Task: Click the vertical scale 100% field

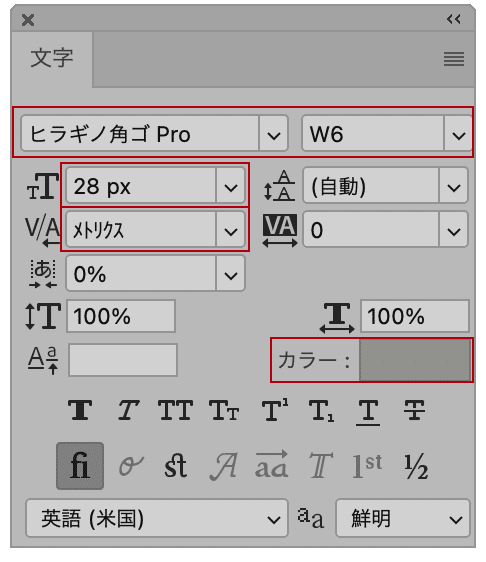Action: pyautogui.click(x=121, y=316)
